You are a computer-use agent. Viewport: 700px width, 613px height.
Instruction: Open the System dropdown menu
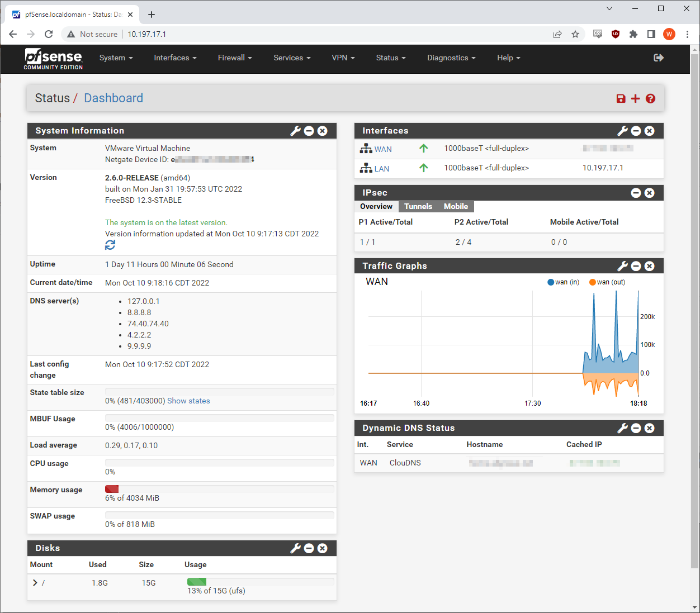[116, 58]
